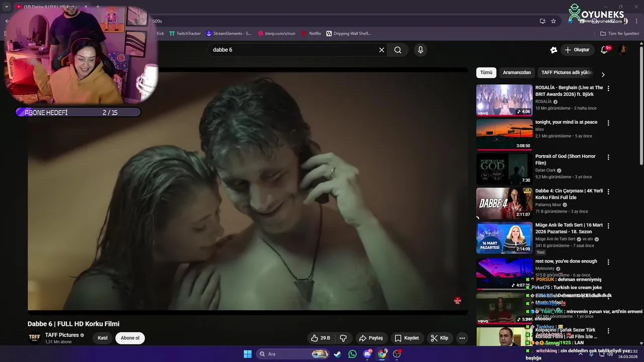Open Discord from the taskbar

tap(367, 354)
